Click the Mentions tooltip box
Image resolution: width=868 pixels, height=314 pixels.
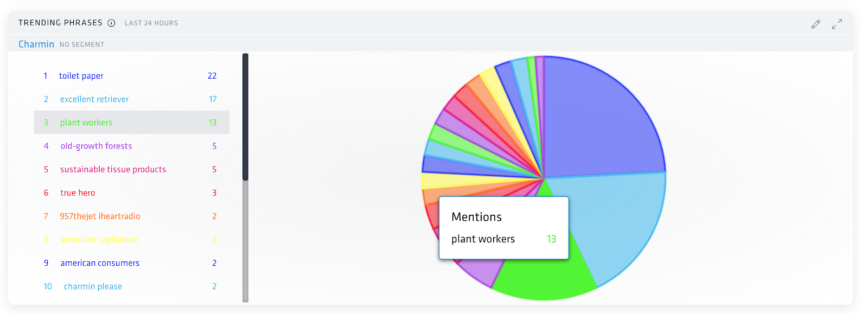pyautogui.click(x=503, y=227)
